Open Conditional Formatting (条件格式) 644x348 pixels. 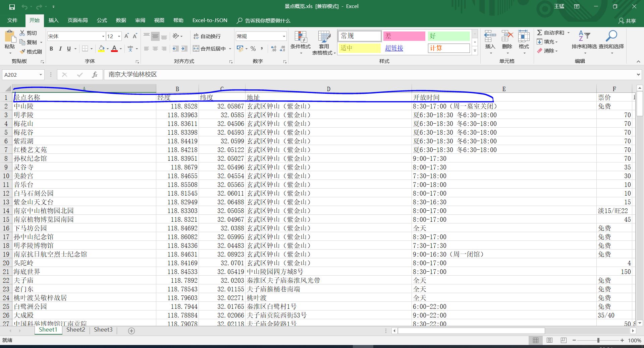coord(301,42)
